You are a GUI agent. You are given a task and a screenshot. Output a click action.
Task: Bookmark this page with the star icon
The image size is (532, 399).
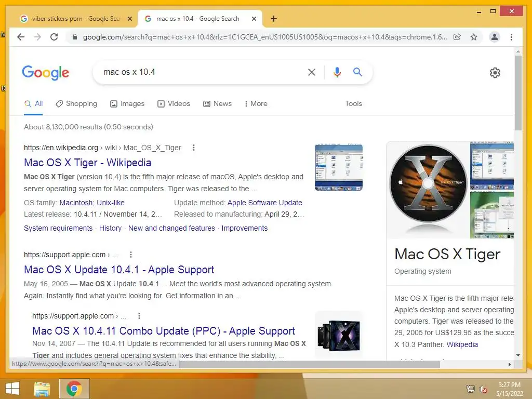tap(474, 37)
